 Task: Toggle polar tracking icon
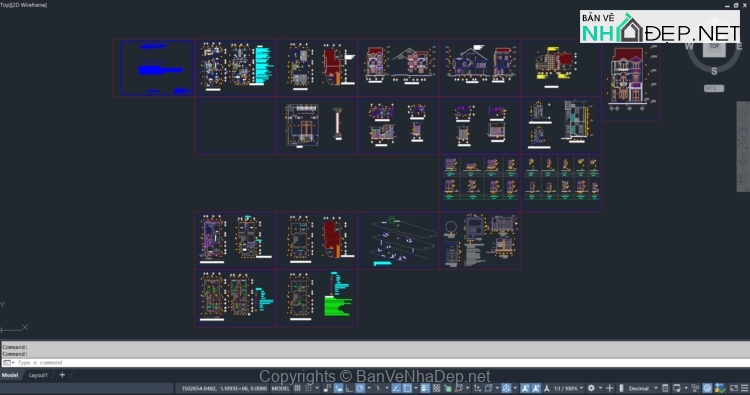point(360,388)
